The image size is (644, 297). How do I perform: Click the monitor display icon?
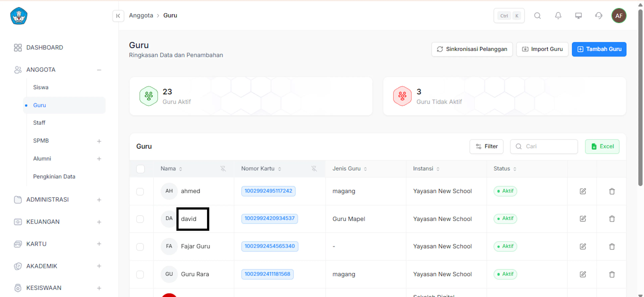click(x=578, y=16)
